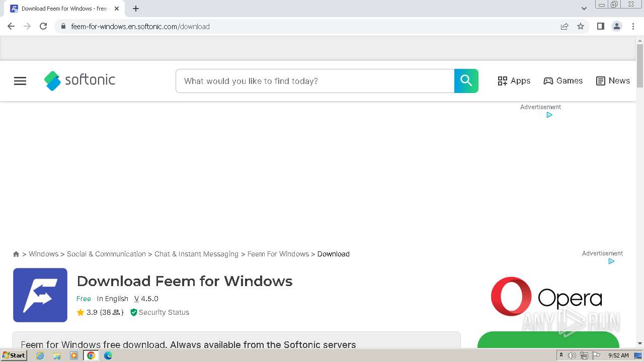644x362 pixels.
Task: Click the taskbar clock 9:52 AM
Action: point(618,355)
